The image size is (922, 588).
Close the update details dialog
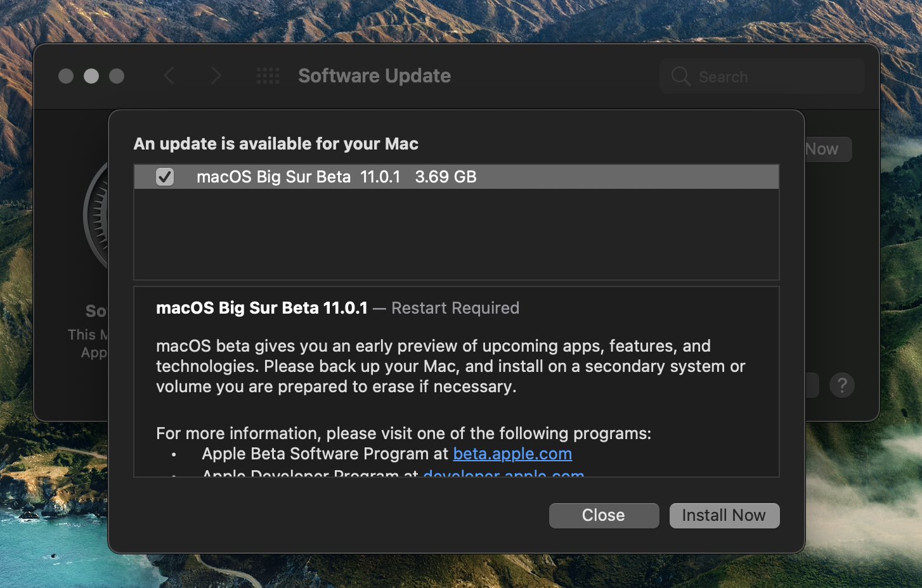604,515
